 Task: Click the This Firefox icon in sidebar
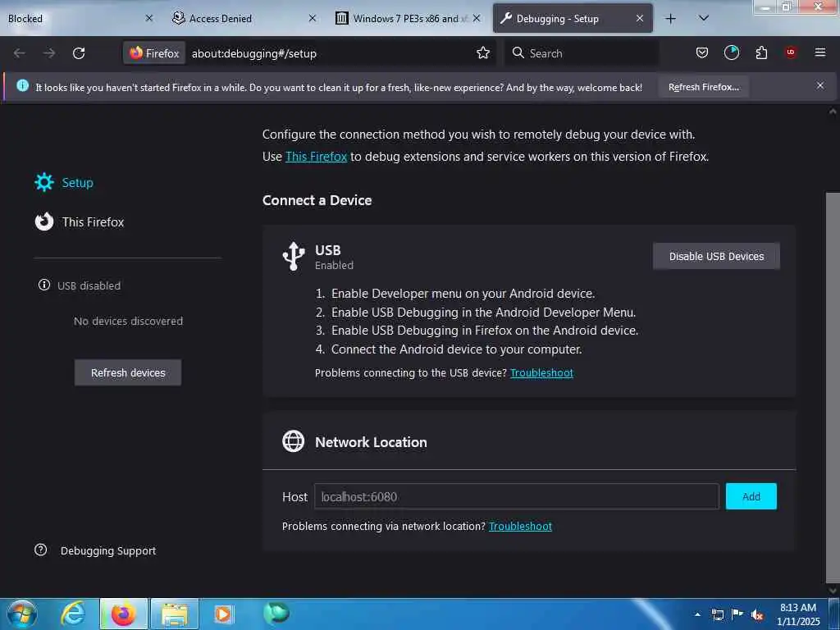[x=44, y=221]
